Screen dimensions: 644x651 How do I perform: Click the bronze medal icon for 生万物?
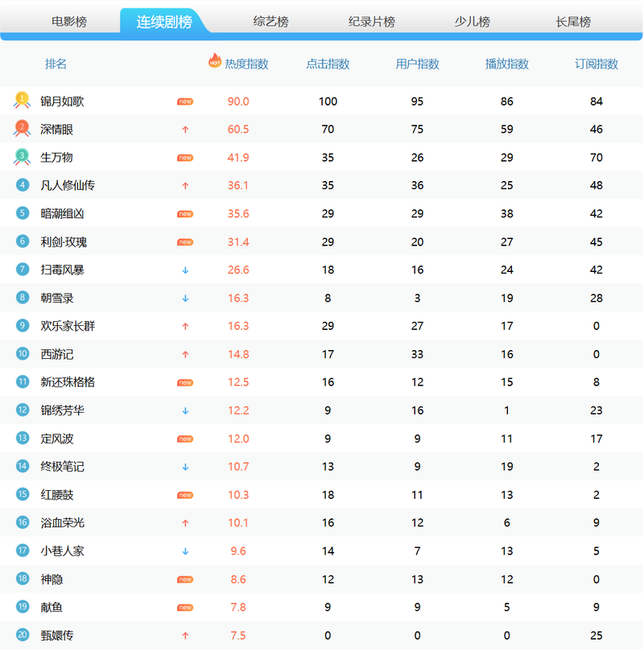tap(22, 157)
